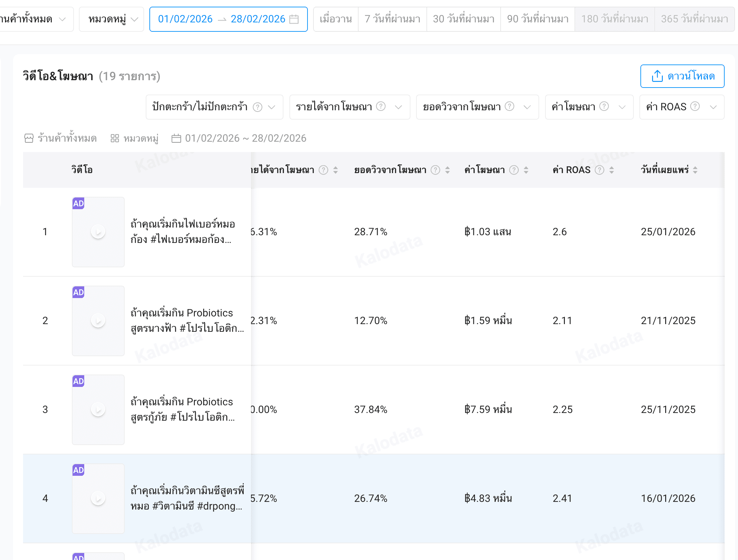Sort by ค่า ROAS column arrows
This screenshot has height=560, width=738.
(x=612, y=170)
